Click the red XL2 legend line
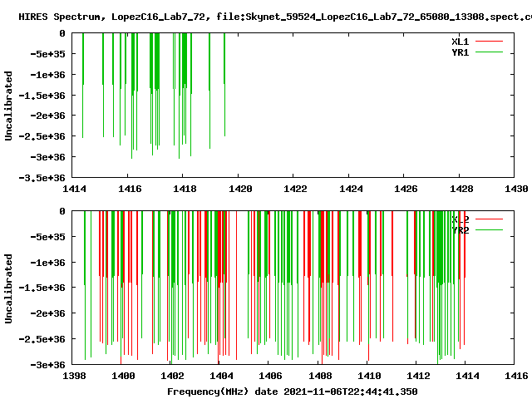The height and width of the screenshot is (399, 532). click(489, 219)
